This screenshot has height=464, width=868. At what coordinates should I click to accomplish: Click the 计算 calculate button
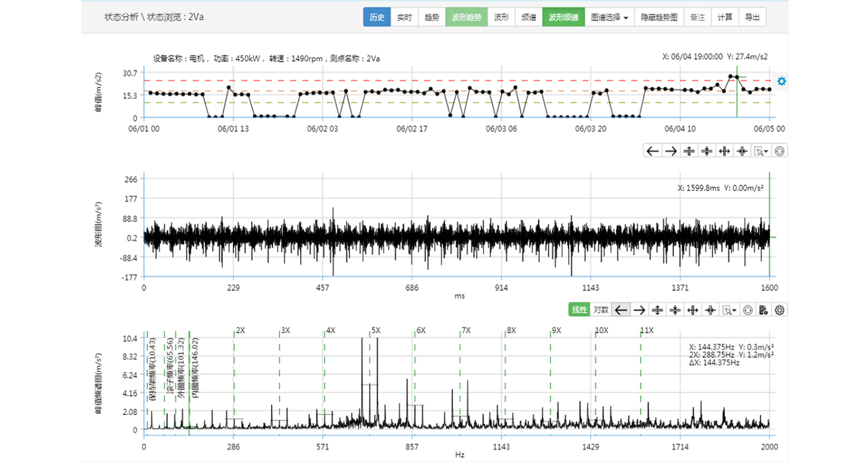coord(725,17)
